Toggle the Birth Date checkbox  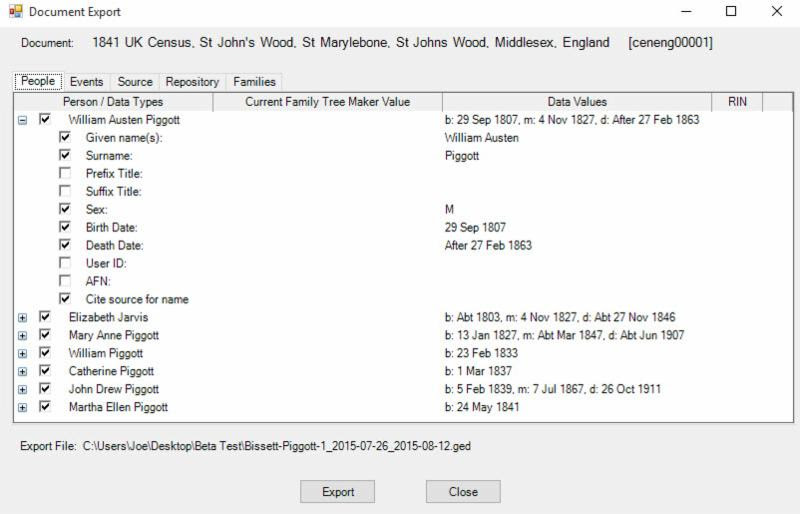point(65,227)
